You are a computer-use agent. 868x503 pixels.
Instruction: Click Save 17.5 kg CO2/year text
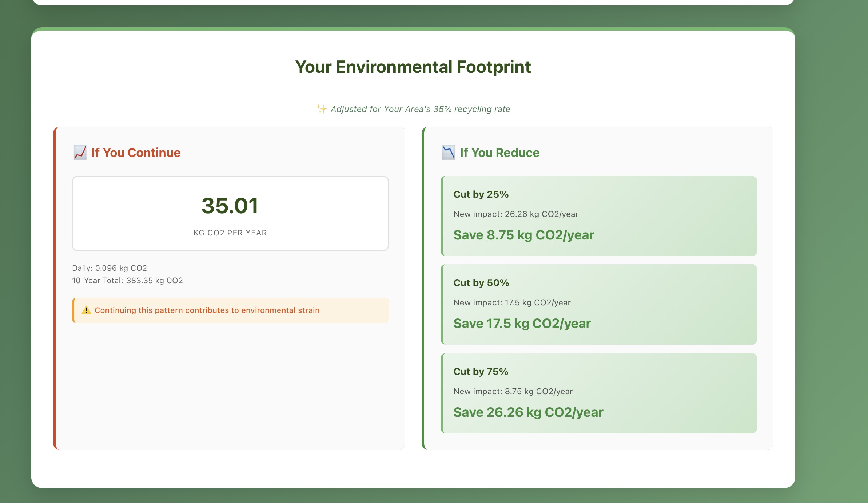(x=522, y=324)
